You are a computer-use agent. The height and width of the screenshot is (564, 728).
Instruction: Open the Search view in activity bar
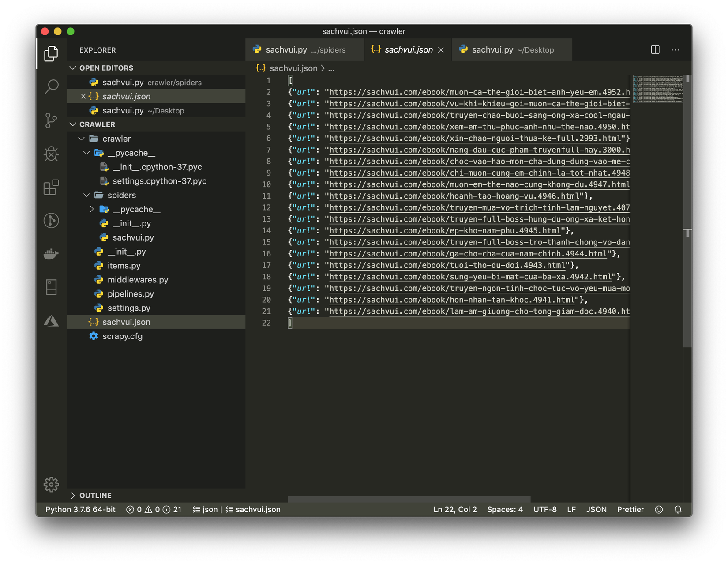point(51,87)
